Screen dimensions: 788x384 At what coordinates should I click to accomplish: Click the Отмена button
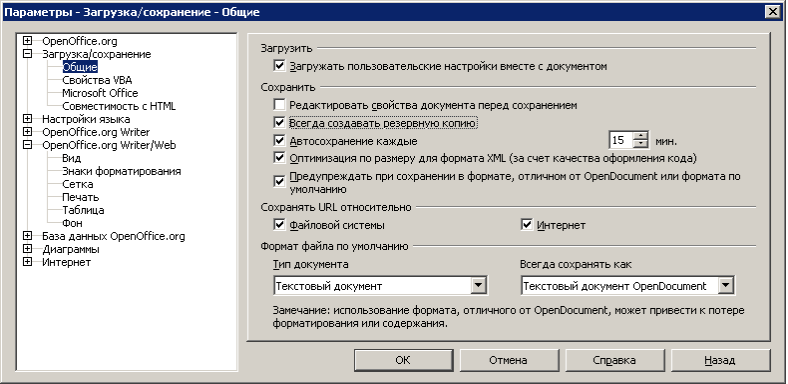508,360
